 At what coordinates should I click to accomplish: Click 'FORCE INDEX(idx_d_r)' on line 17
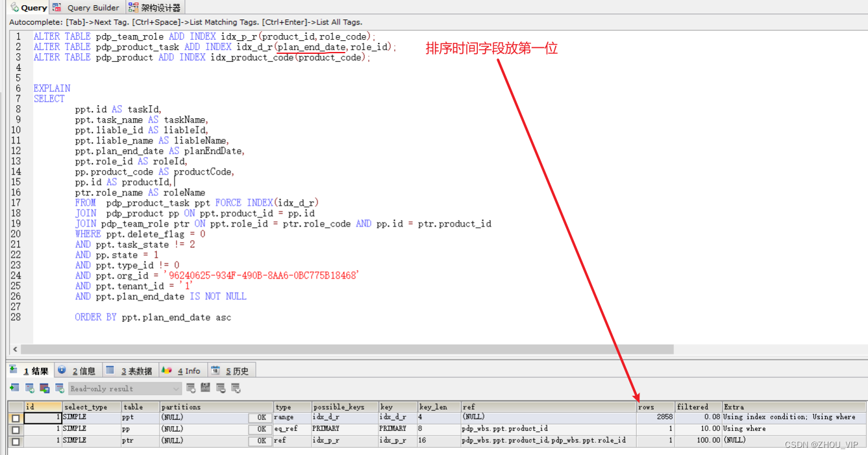click(x=267, y=203)
